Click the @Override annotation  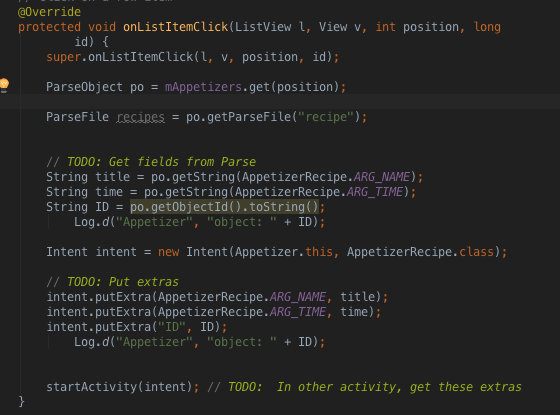49,12
